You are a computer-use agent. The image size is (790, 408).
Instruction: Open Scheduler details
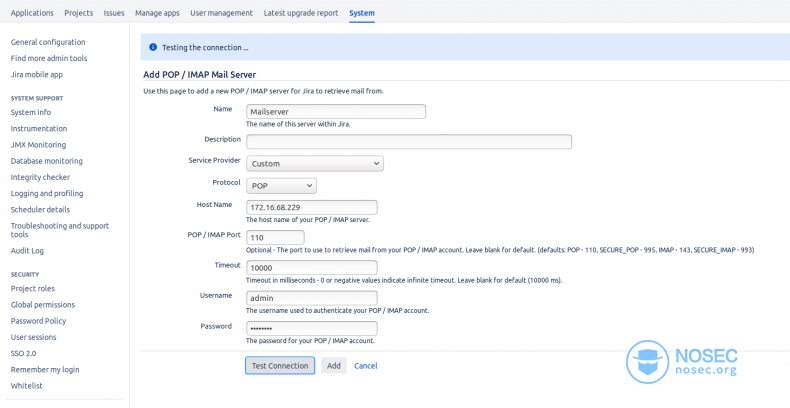point(40,210)
